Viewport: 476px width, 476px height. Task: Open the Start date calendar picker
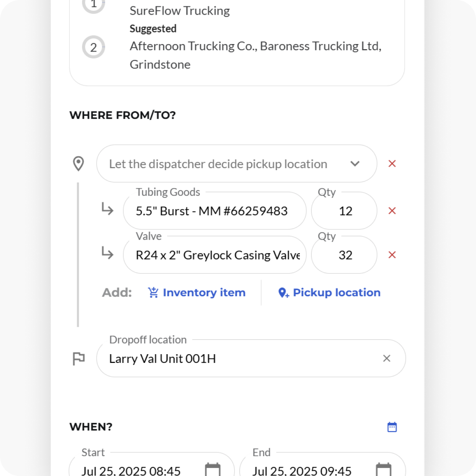point(213,470)
